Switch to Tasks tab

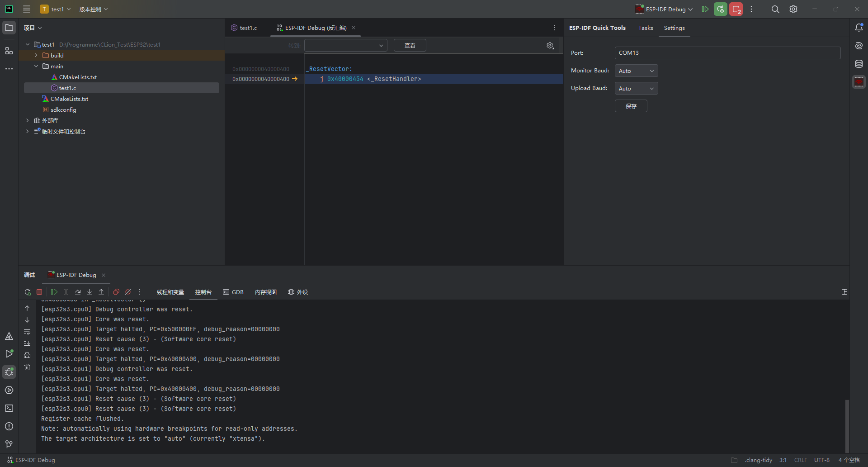click(x=646, y=28)
